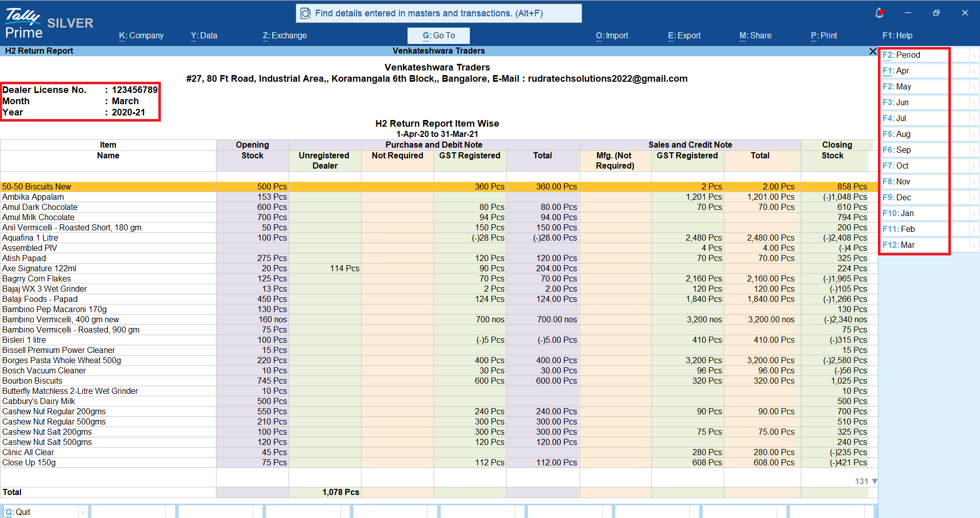Select the Bourbon Biscuits item

tap(32, 381)
